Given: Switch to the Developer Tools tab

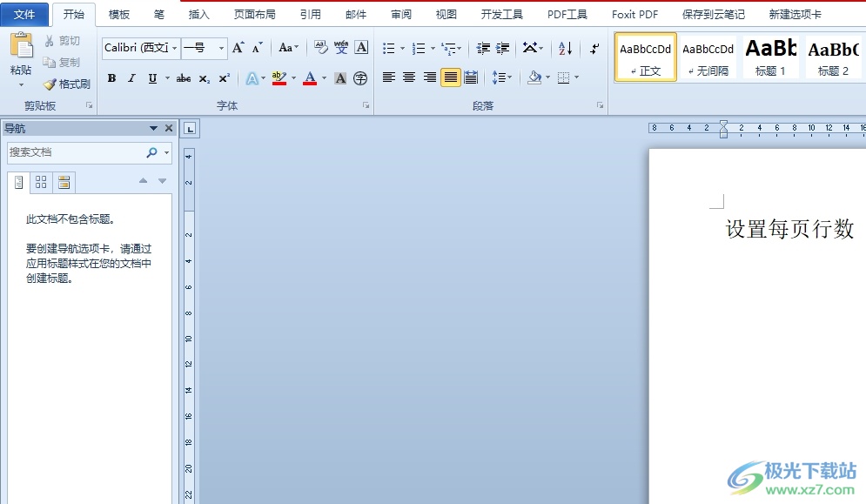Looking at the screenshot, I should pos(501,15).
